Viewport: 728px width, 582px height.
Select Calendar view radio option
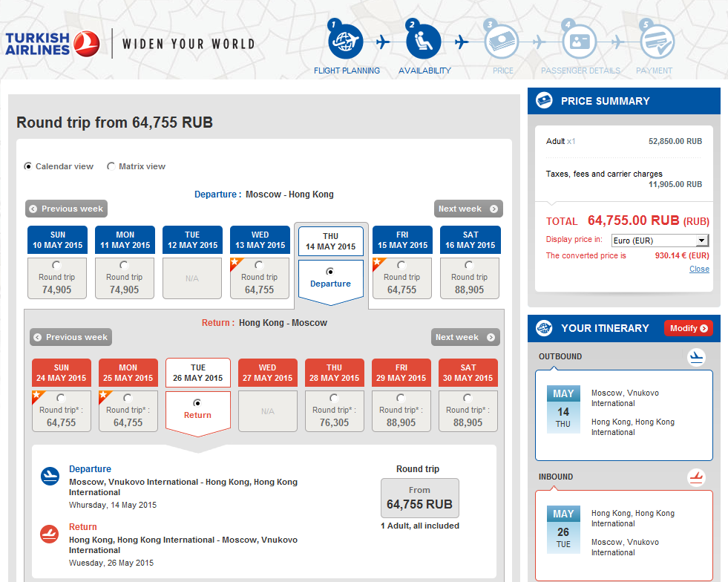(x=28, y=167)
